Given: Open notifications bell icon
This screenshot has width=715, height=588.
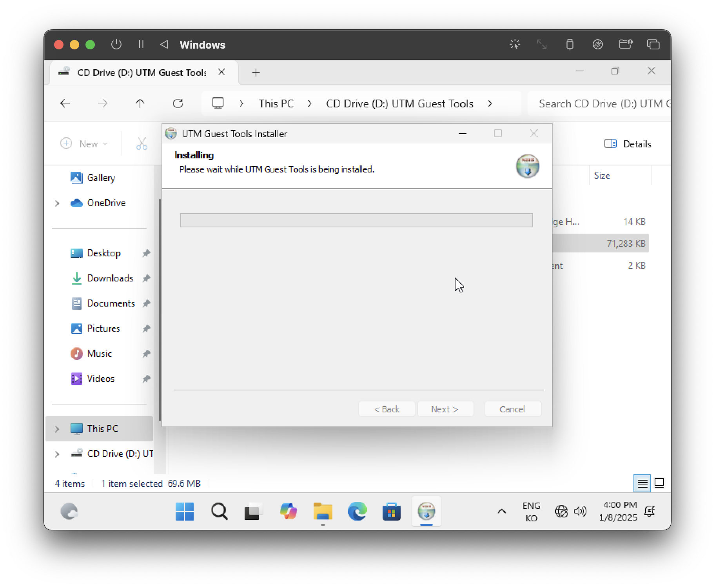Looking at the screenshot, I should [x=650, y=511].
